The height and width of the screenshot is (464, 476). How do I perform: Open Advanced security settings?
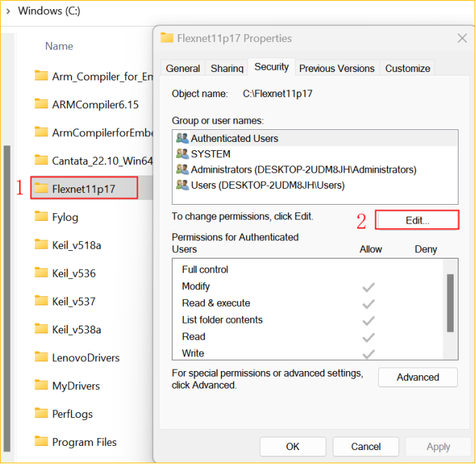click(417, 377)
